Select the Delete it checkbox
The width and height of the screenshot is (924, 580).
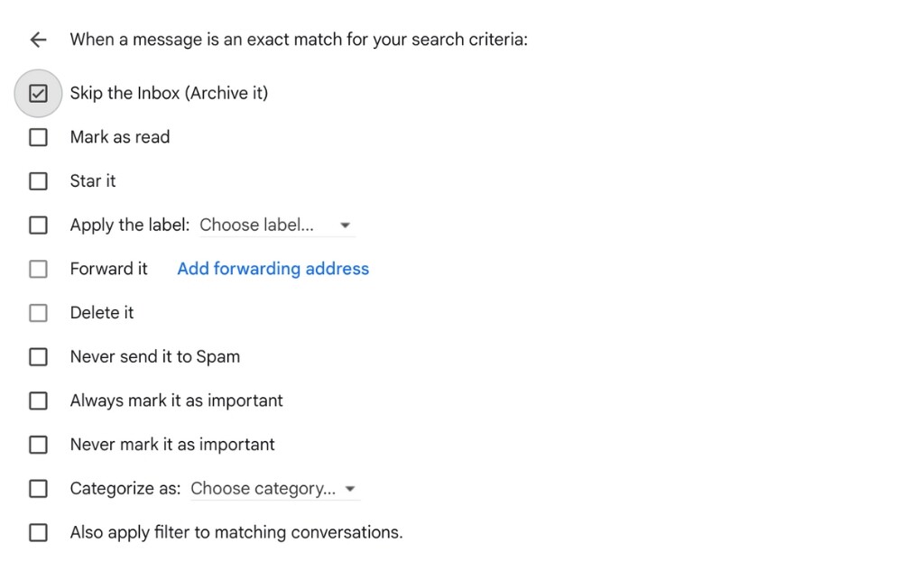pos(38,313)
